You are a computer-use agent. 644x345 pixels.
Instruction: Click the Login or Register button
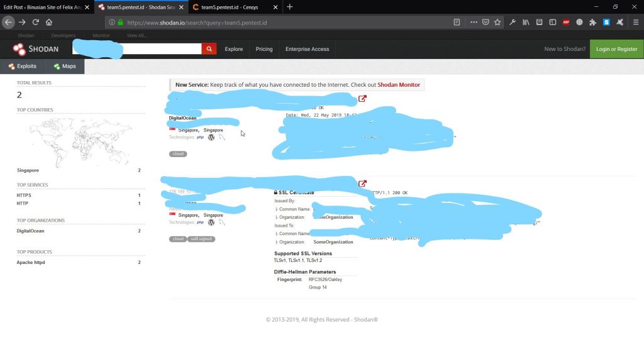point(616,49)
